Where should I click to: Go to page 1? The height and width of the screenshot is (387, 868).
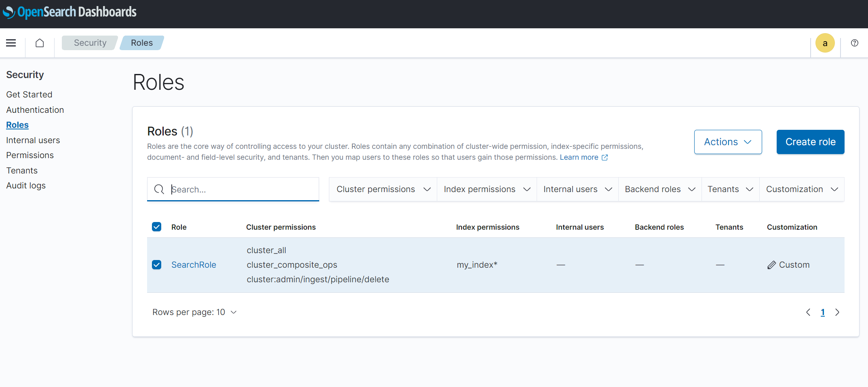tap(823, 312)
